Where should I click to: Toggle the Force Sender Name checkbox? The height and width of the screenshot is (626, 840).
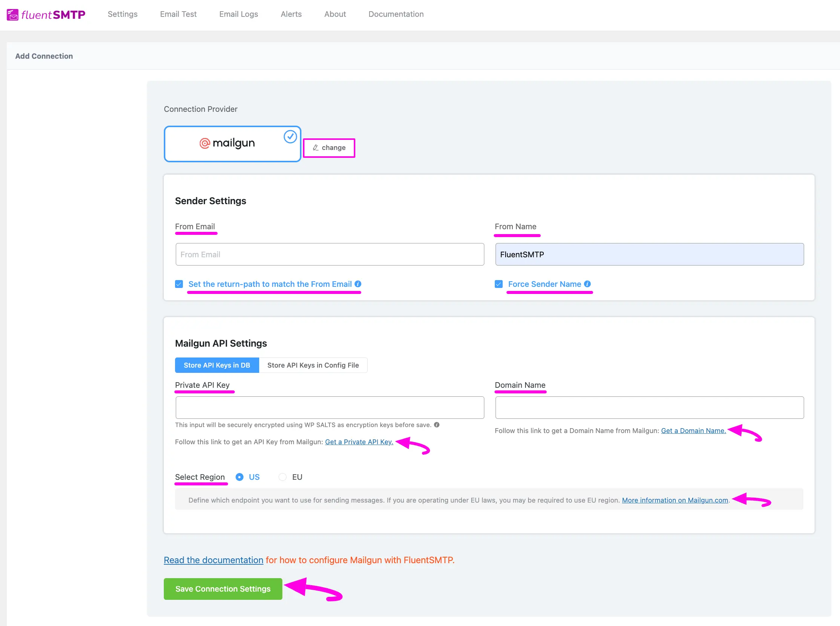[499, 284]
